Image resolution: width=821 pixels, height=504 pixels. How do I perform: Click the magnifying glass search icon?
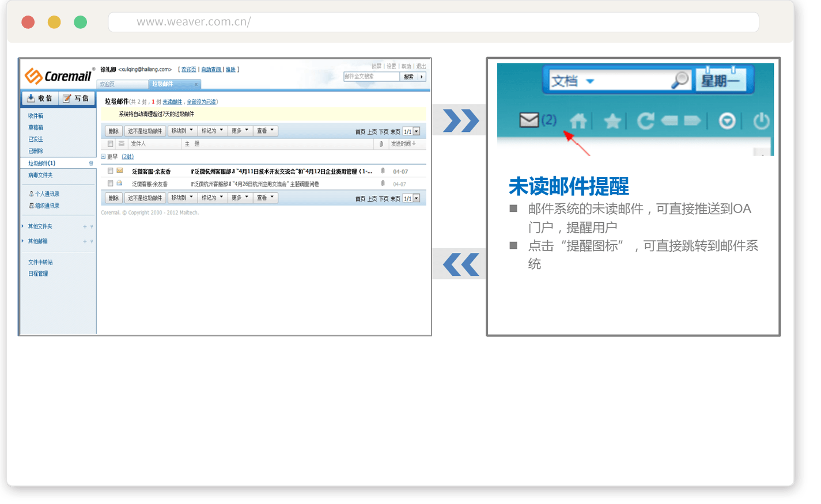680,80
